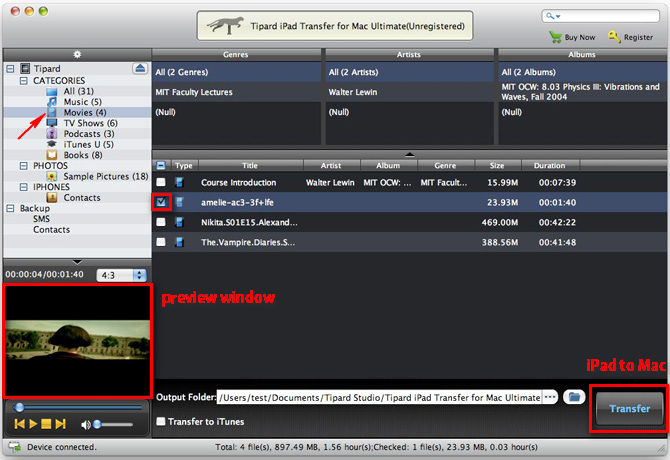Image resolution: width=670 pixels, height=460 pixels.
Task: Click the Contacts book icon under IPHONES
Action: coord(52,197)
